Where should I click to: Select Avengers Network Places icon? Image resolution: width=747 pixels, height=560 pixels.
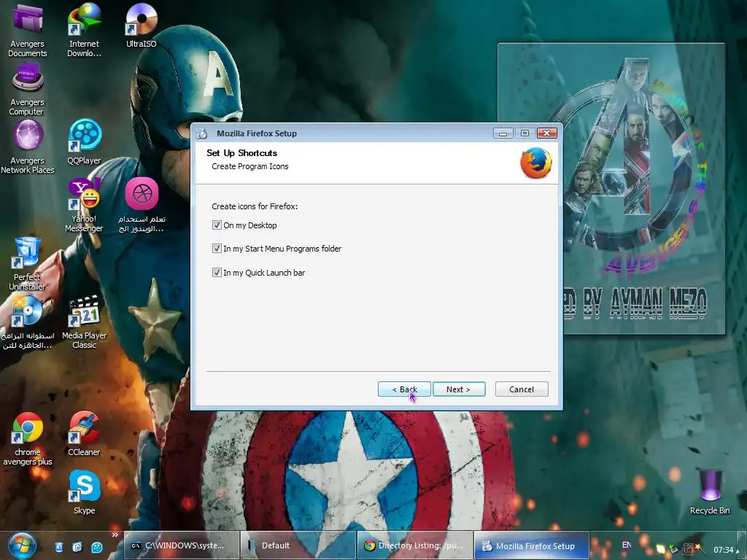pos(27,147)
